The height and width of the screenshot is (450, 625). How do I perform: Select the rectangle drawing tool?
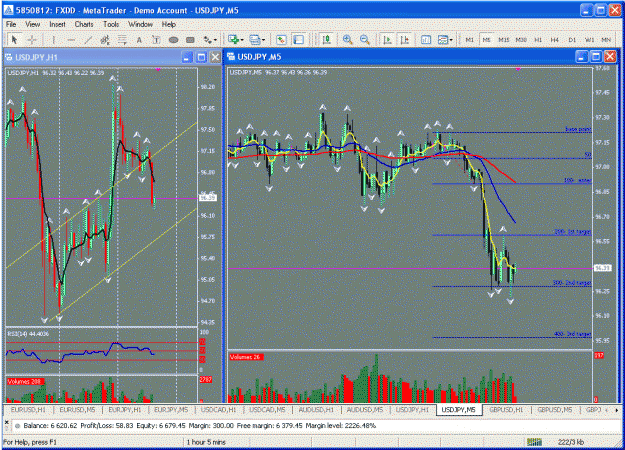click(x=190, y=39)
